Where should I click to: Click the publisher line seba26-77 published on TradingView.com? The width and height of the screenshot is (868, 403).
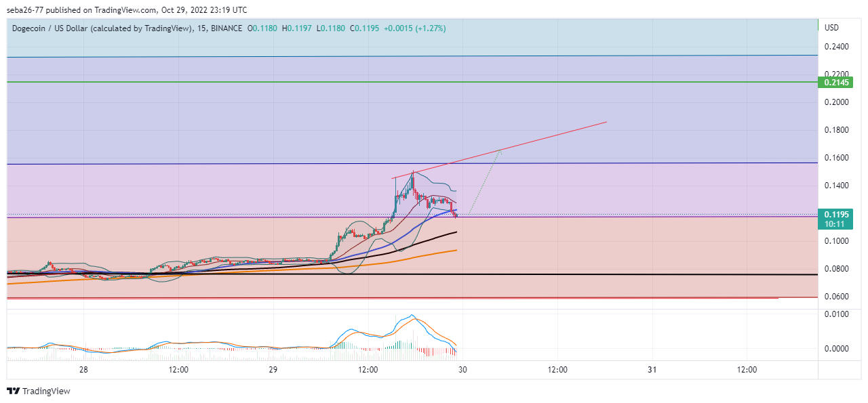coord(126,10)
